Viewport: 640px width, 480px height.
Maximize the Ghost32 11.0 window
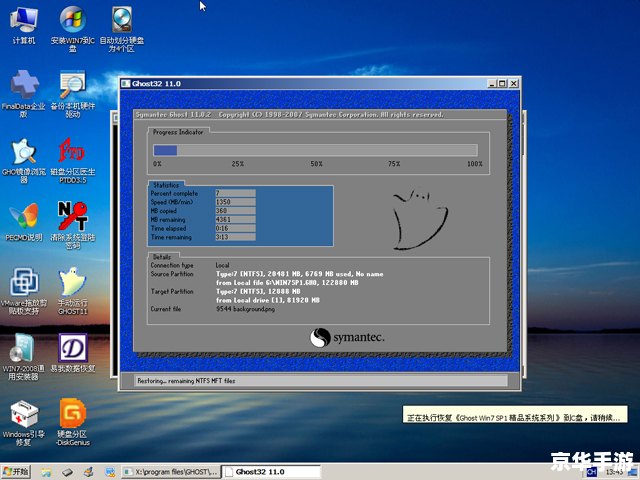point(502,84)
